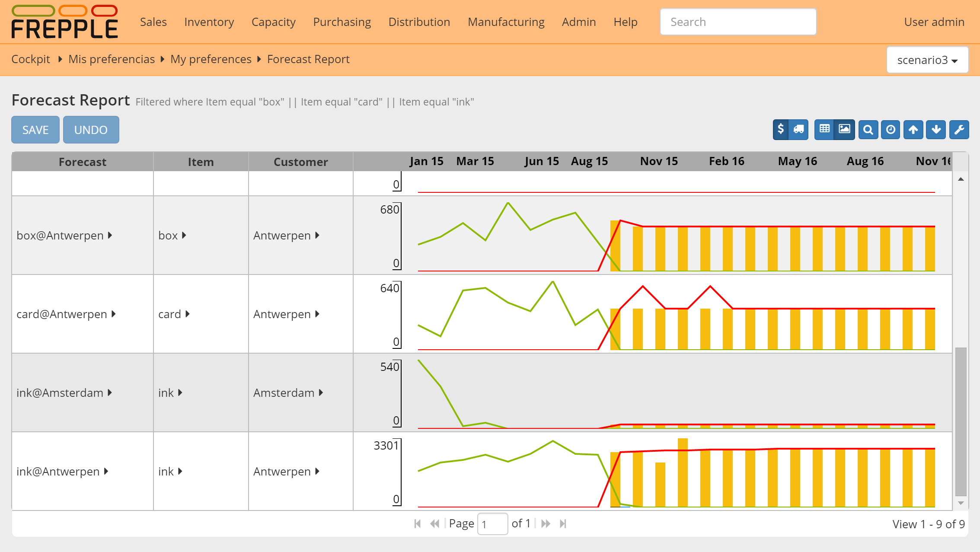Expand the Amsterdam customer triangle

(x=321, y=392)
